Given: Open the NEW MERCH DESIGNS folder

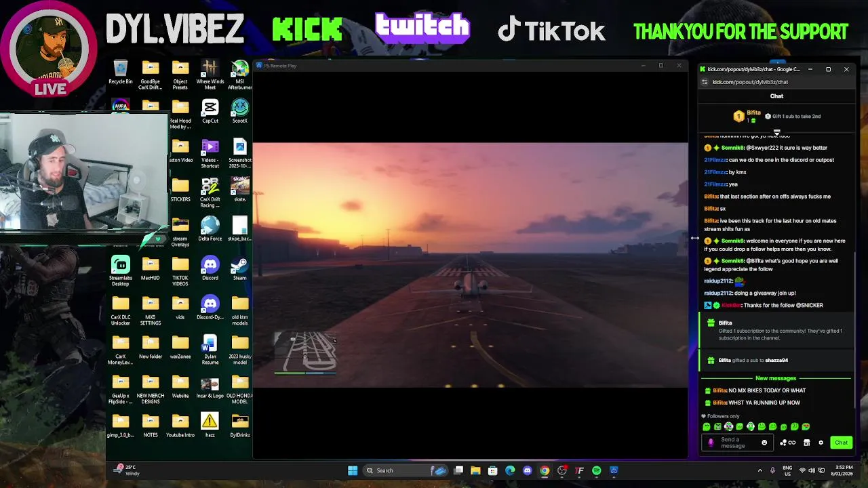Looking at the screenshot, I should [151, 389].
